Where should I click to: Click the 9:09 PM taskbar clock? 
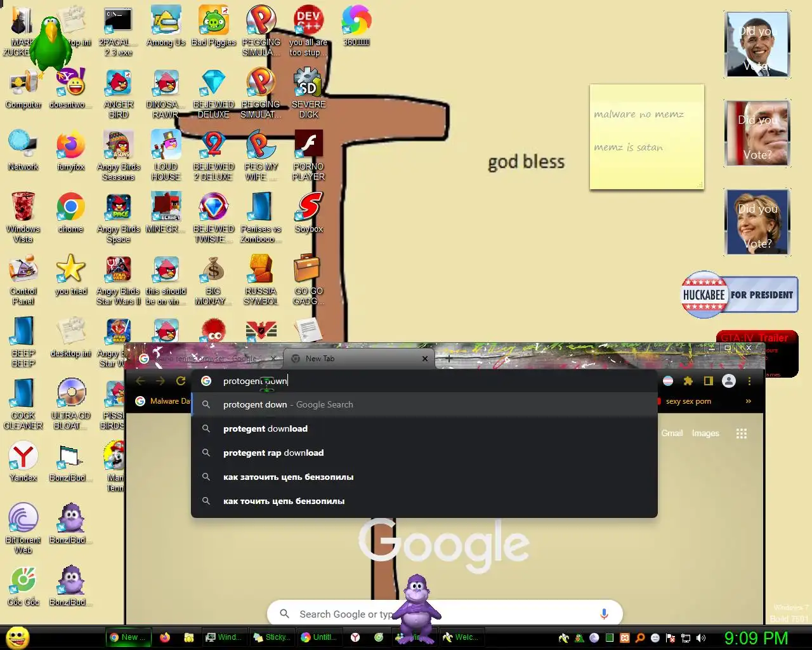[x=756, y=638]
